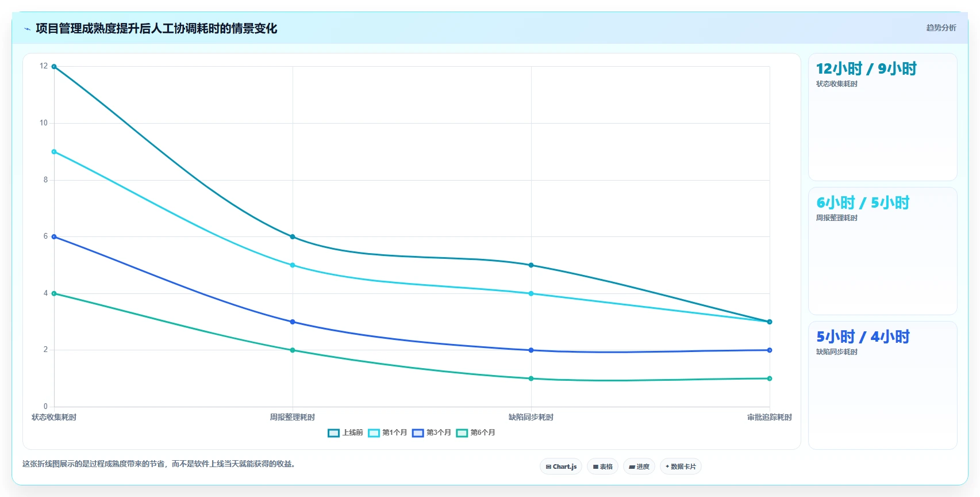Image resolution: width=980 pixels, height=497 pixels.
Task: Open the 5小时 / 4小时 stat card
Action: pyautogui.click(x=883, y=385)
